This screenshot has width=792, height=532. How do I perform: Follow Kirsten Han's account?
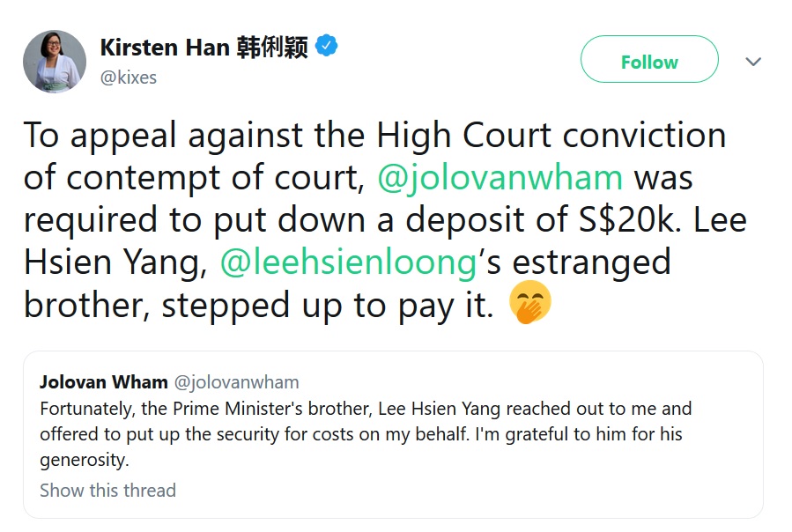(x=648, y=62)
